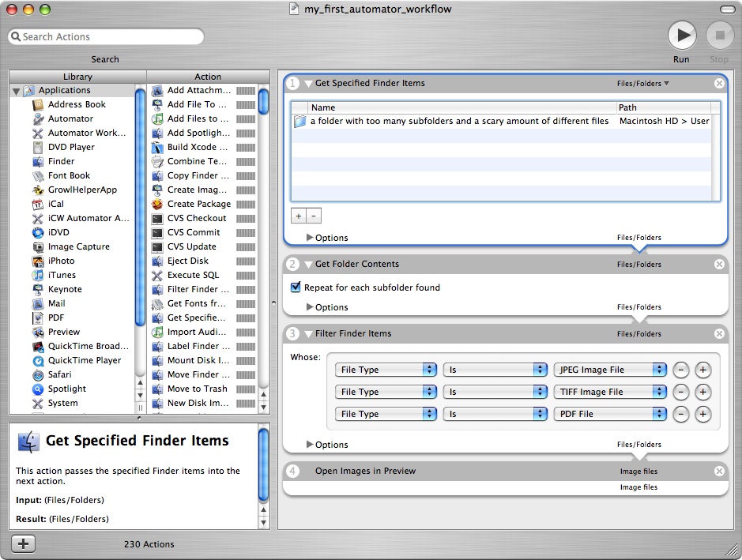The width and height of the screenshot is (742, 560).
Task: Open the PDF File dropdown
Action: click(610, 414)
